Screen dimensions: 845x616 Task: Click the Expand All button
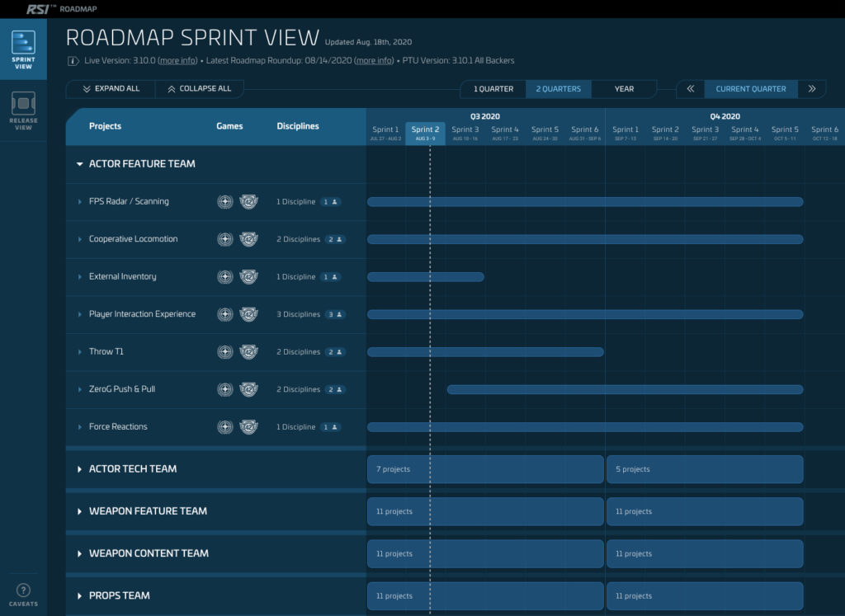tap(111, 89)
